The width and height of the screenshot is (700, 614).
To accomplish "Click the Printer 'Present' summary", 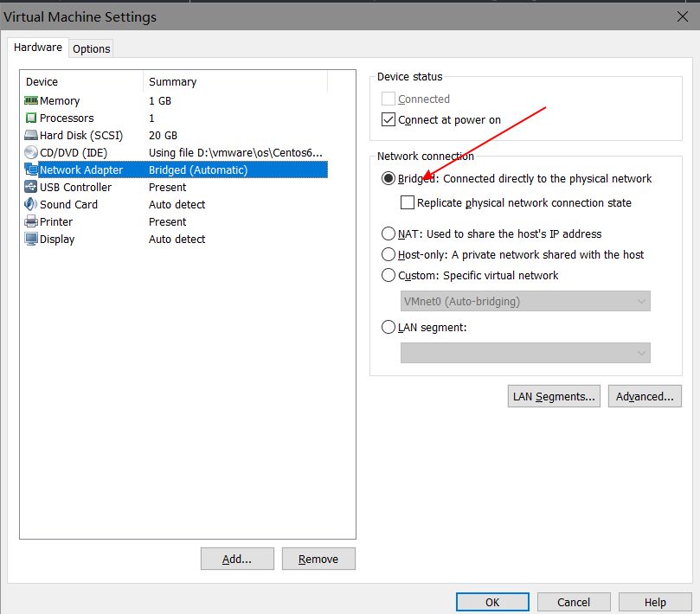I will pos(167,221).
